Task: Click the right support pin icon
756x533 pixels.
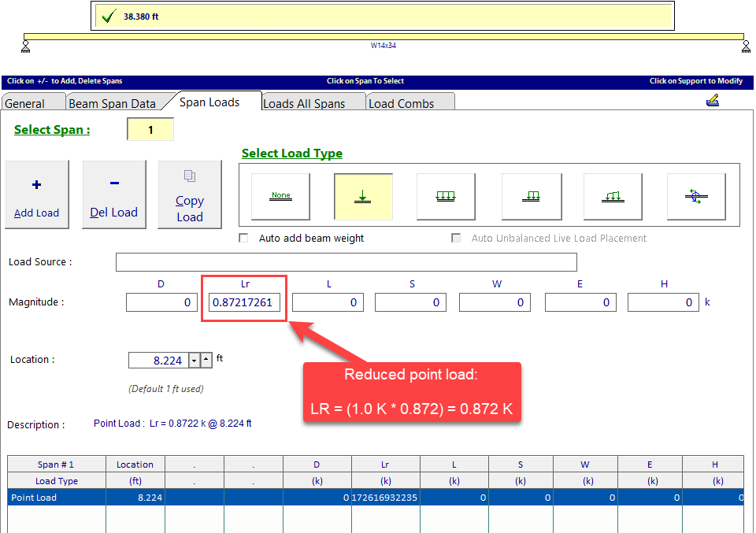Action: pyautogui.click(x=746, y=46)
